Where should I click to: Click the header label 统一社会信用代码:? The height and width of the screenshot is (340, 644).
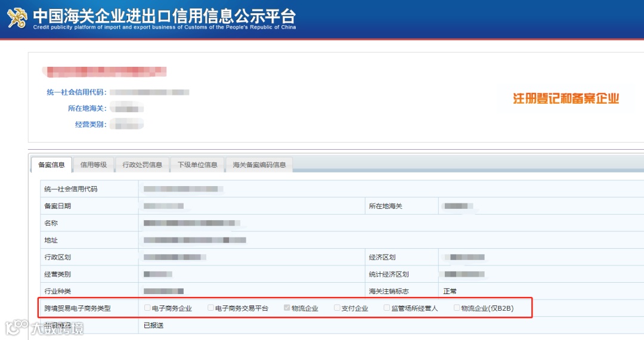tap(77, 92)
